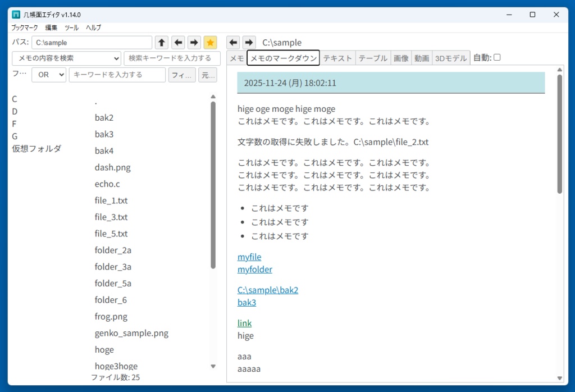Select folder_2a in the file list
This screenshot has width=575, height=392.
[x=113, y=250]
